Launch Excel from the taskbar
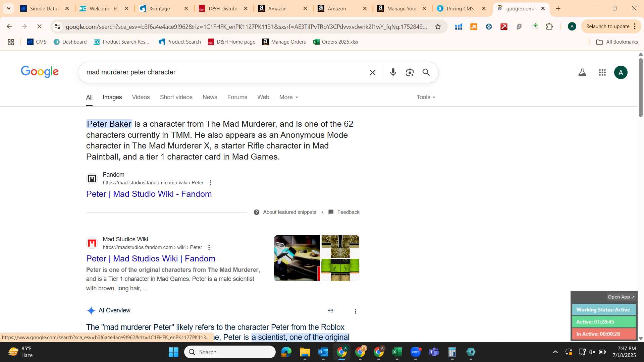Viewport: 644px width, 362px height. click(397, 352)
